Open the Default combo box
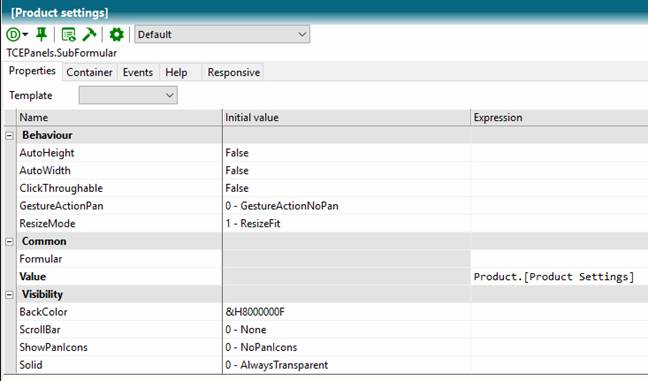The image size is (648, 381). pos(222,34)
